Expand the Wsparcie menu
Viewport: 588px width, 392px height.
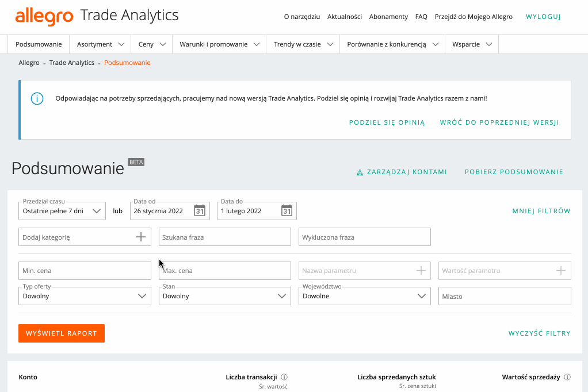click(472, 44)
